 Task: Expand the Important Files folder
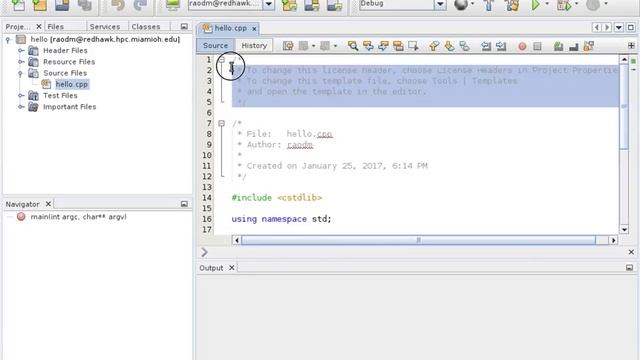(21, 107)
